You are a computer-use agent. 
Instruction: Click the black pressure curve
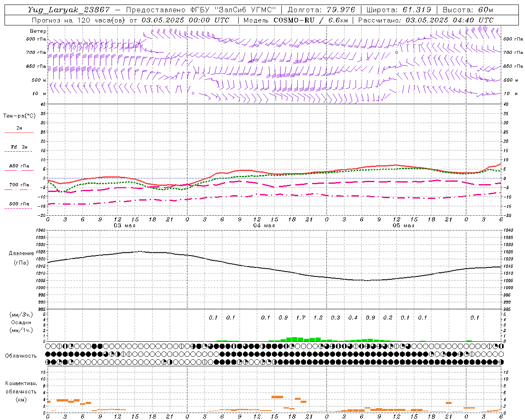pyautogui.click(x=275, y=270)
